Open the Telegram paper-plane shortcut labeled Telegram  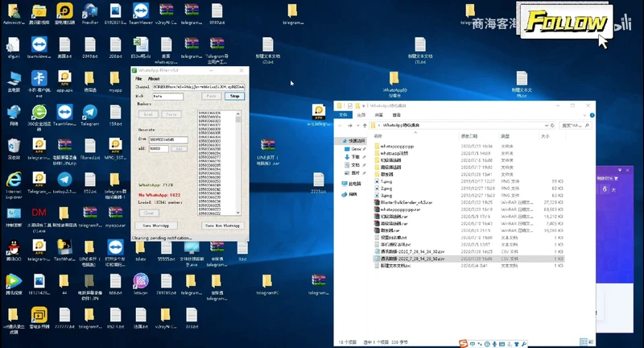[x=90, y=114]
